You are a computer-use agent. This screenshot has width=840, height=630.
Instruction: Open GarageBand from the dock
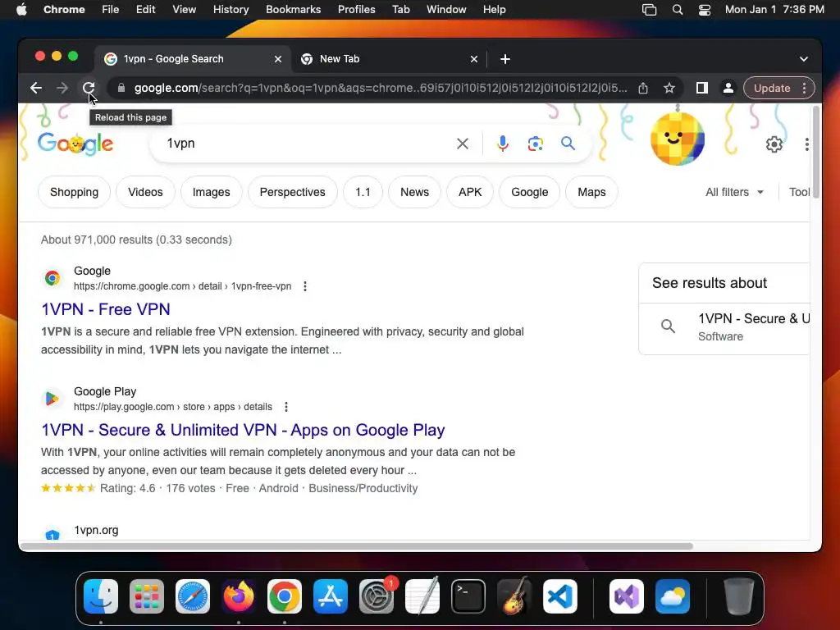(514, 596)
